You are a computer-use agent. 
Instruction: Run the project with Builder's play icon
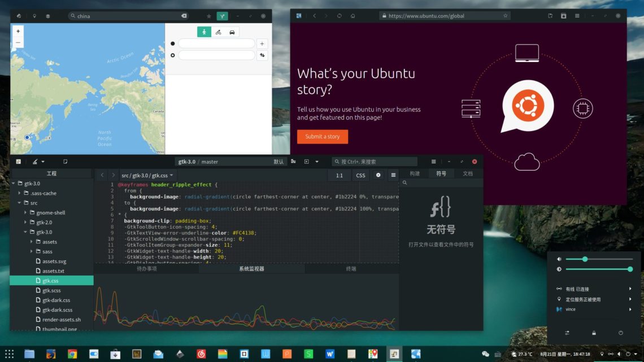coord(306,162)
